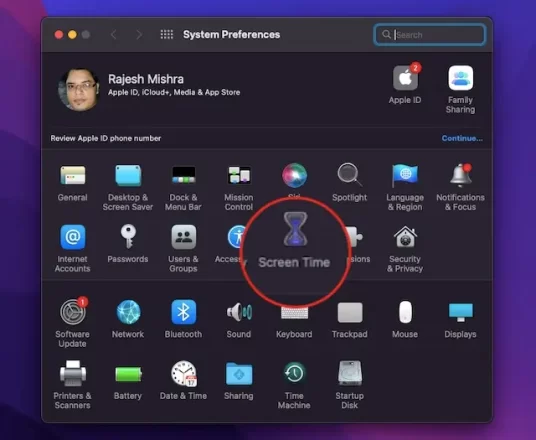
Task: Click the Search field
Action: pos(429,35)
